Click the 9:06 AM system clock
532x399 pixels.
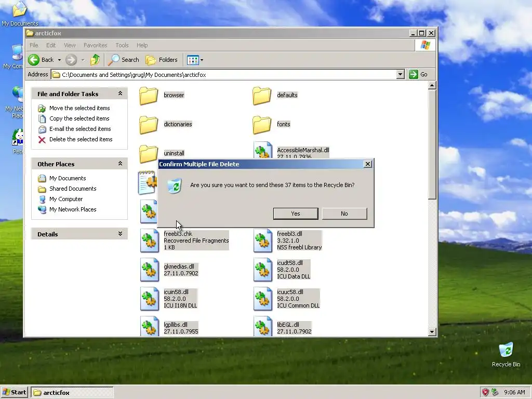coord(514,392)
